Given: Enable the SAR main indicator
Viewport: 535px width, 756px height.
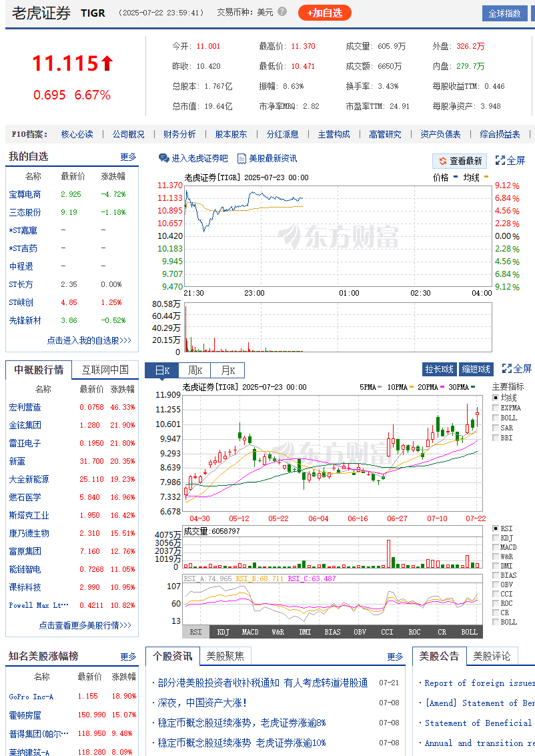Looking at the screenshot, I should [496, 428].
